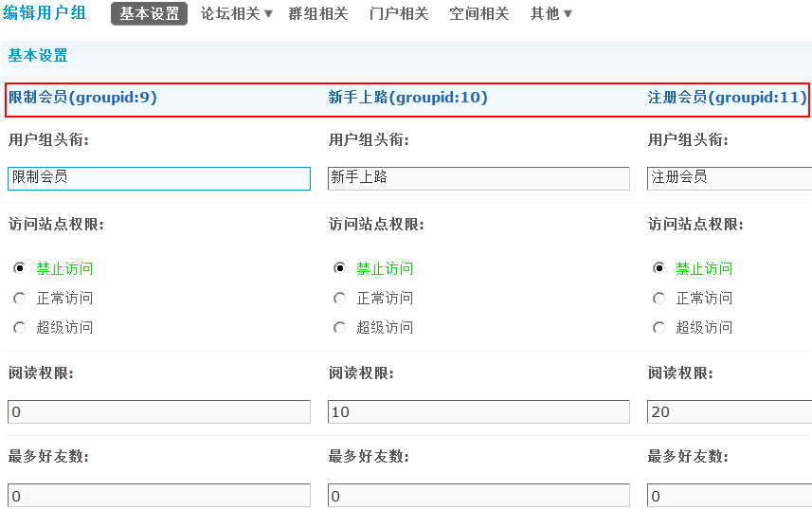Expand the 其他 dropdown menu
The height and width of the screenshot is (510, 812).
click(x=551, y=14)
